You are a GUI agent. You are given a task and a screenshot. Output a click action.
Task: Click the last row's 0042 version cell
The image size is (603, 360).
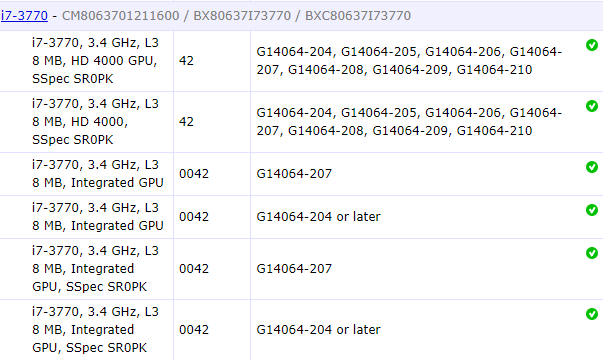click(212, 330)
